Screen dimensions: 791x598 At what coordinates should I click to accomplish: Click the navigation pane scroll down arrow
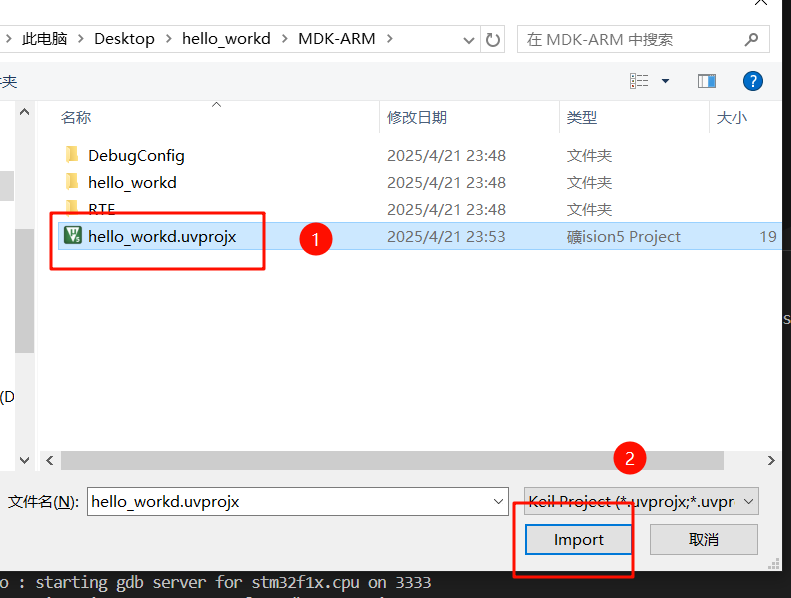pos(24,460)
